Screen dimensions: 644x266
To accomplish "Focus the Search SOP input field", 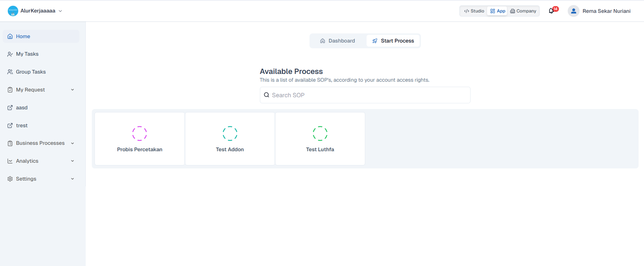I will tap(365, 95).
